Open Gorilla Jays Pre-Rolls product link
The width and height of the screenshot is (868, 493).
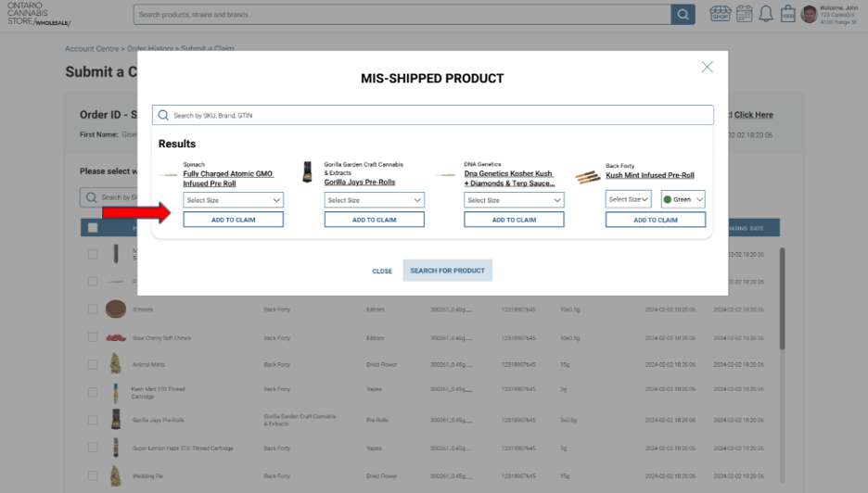pyautogui.click(x=360, y=182)
